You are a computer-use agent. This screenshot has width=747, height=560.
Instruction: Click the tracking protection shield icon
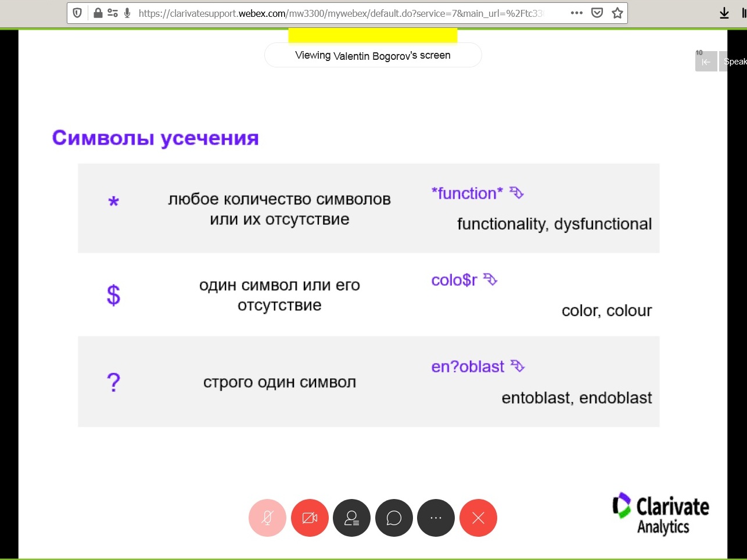[x=77, y=13]
